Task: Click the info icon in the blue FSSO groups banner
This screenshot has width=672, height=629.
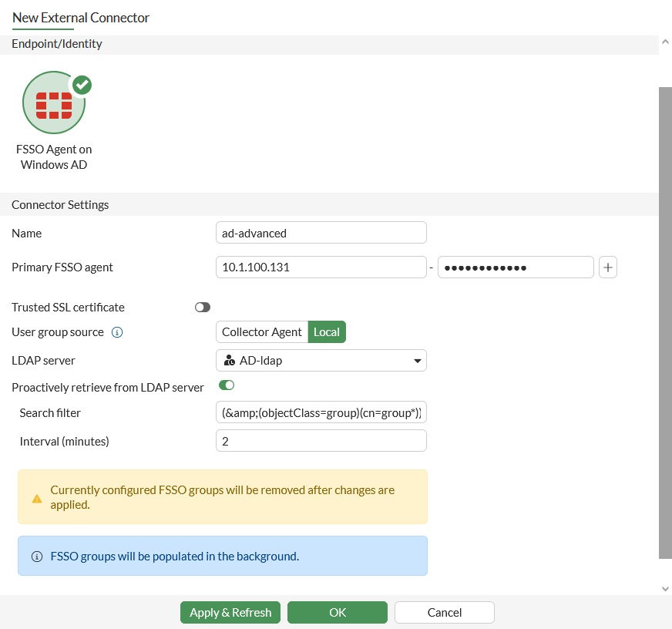Action: point(37,556)
